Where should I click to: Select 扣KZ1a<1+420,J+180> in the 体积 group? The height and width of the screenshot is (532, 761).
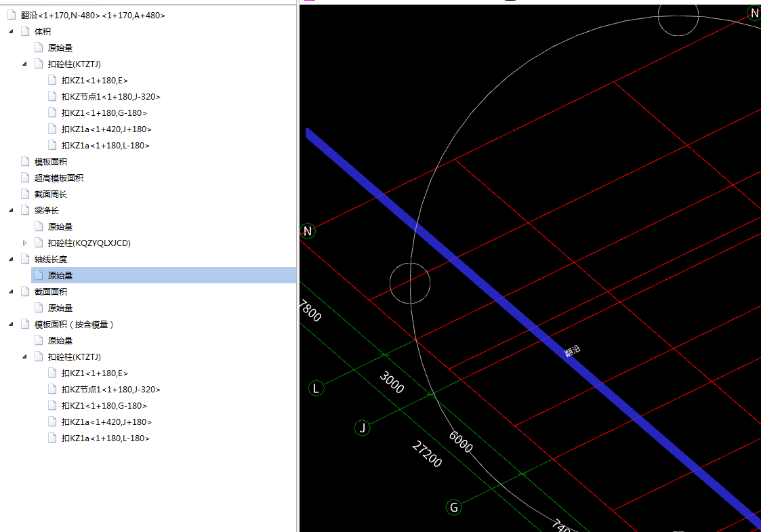106,129
